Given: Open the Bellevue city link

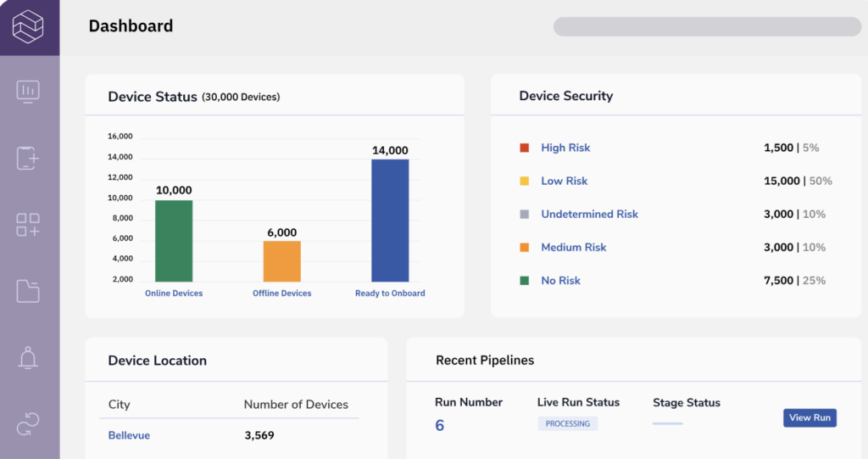Looking at the screenshot, I should pyautogui.click(x=129, y=435).
